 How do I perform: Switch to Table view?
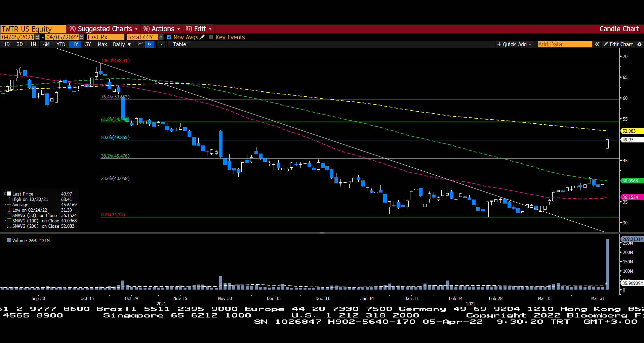(179, 44)
